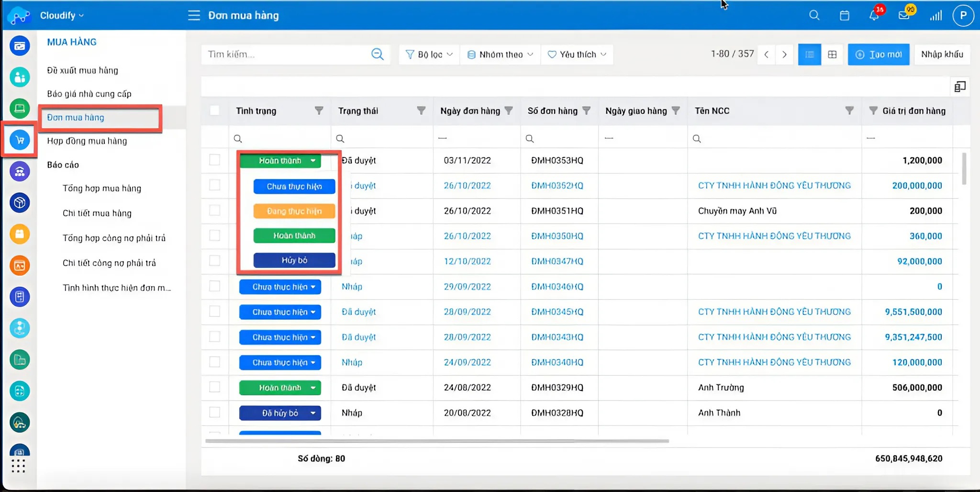Switch to grid view layout icon
The width and height of the screenshot is (980, 492).
[832, 55]
